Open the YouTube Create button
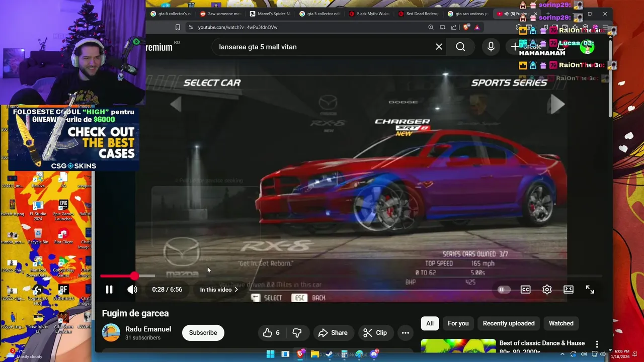The width and height of the screenshot is (644, 362). [x=527, y=47]
